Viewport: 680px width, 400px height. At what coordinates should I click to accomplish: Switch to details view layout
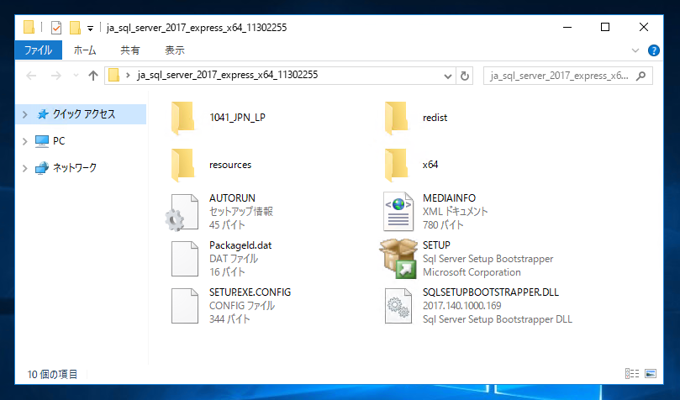[x=631, y=374]
